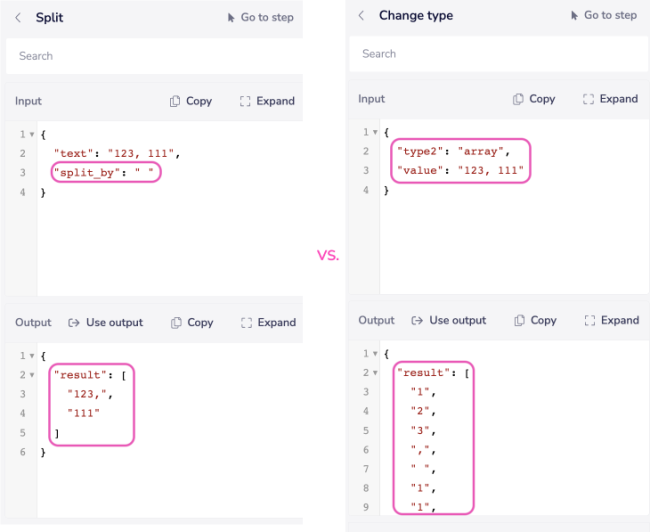Screen dimensions: 650x532
Task: Collapse the result array in Change type output
Action: (375, 373)
